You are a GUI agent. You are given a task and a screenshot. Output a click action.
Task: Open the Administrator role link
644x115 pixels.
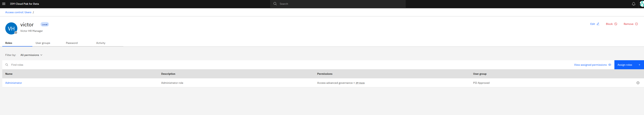14,83
